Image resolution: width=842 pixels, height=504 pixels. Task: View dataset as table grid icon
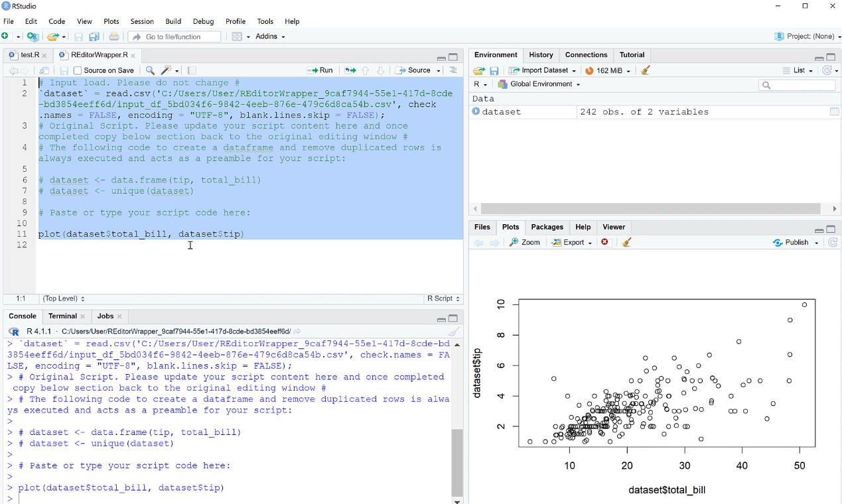(835, 112)
